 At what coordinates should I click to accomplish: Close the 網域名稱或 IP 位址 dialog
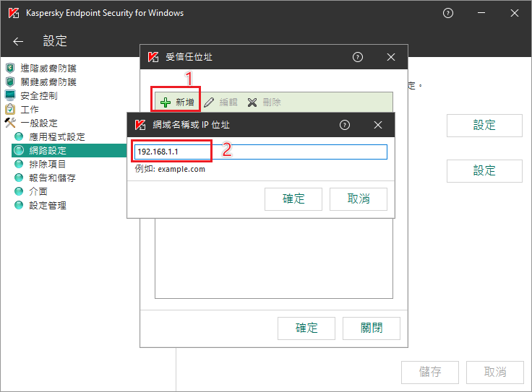(x=378, y=125)
